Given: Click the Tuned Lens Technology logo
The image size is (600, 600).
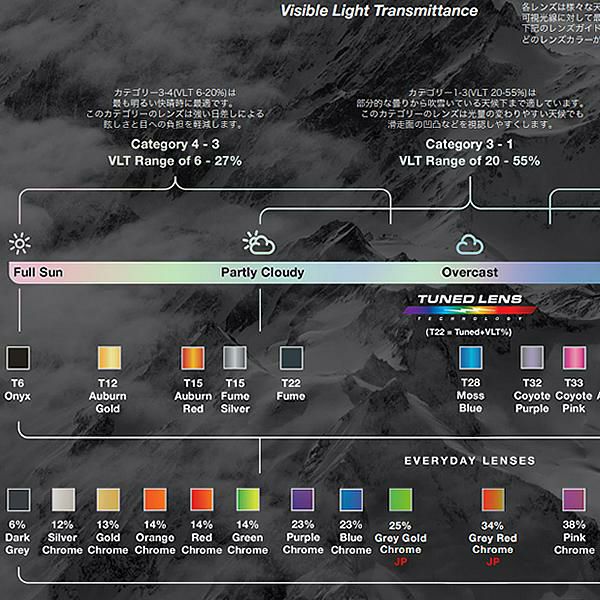Looking at the screenshot, I should click(470, 308).
